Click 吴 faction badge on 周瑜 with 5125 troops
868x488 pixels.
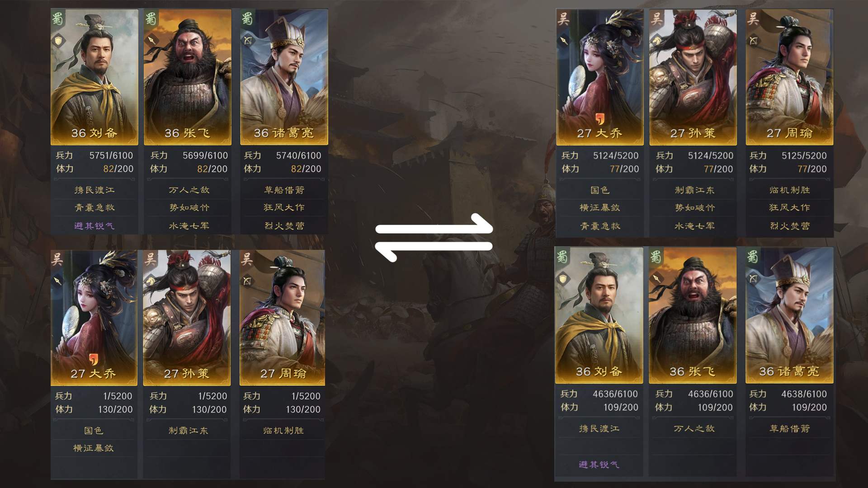coord(753,19)
